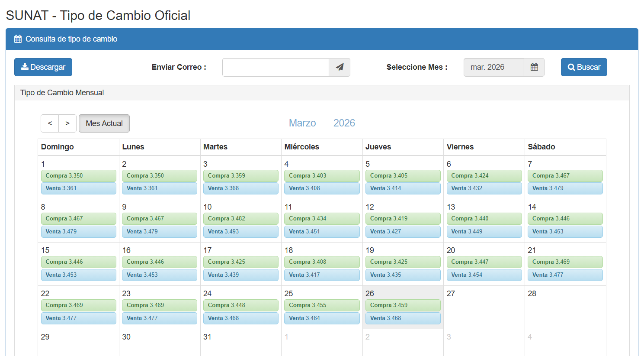
Task: Select the Venta 3.468 entry on day 26
Action: click(x=403, y=318)
